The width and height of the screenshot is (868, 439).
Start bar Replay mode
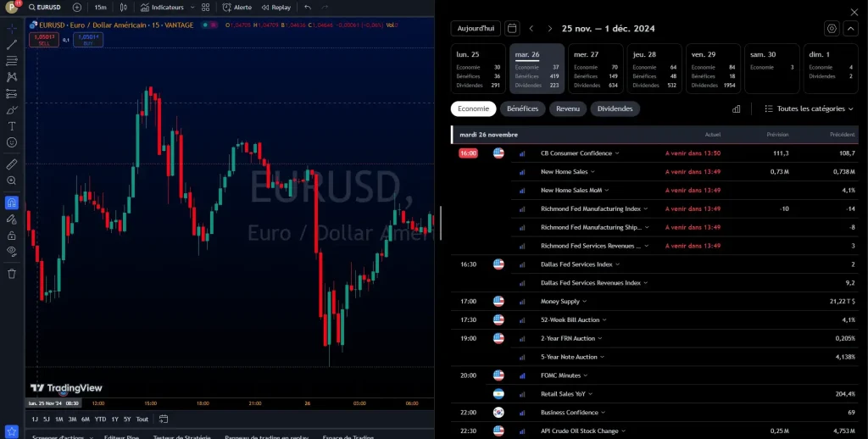click(x=276, y=7)
